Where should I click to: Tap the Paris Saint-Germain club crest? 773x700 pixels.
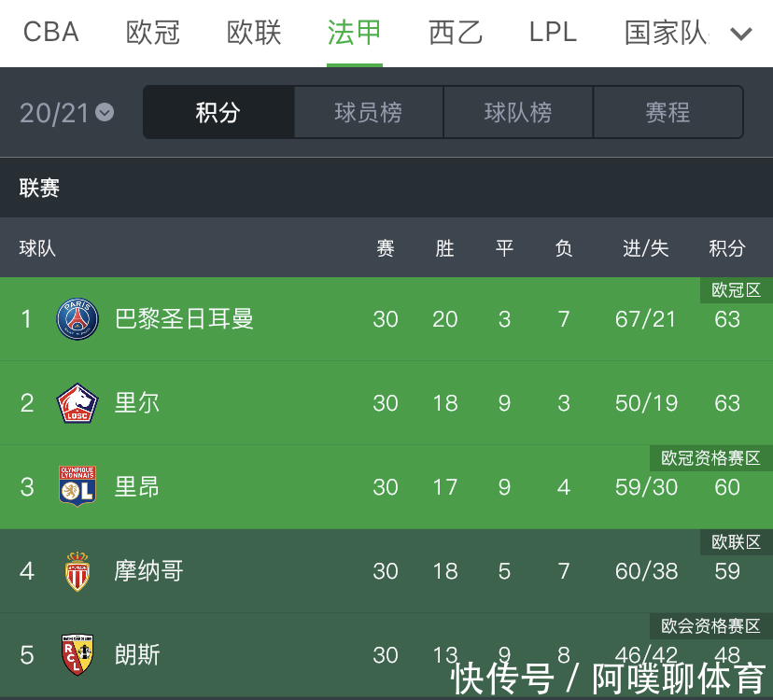point(77,319)
